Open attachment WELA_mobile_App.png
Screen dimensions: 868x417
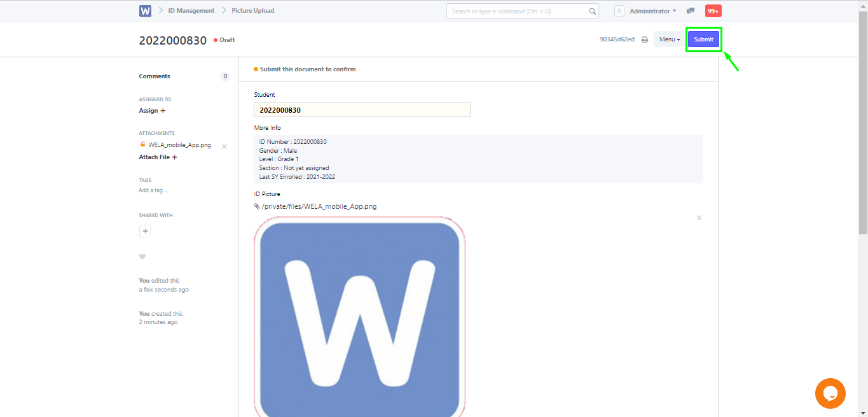click(180, 145)
